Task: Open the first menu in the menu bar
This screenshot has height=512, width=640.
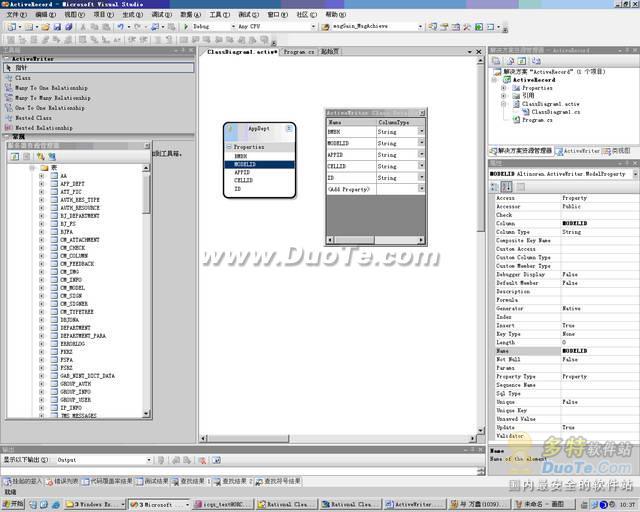Action: point(17,15)
